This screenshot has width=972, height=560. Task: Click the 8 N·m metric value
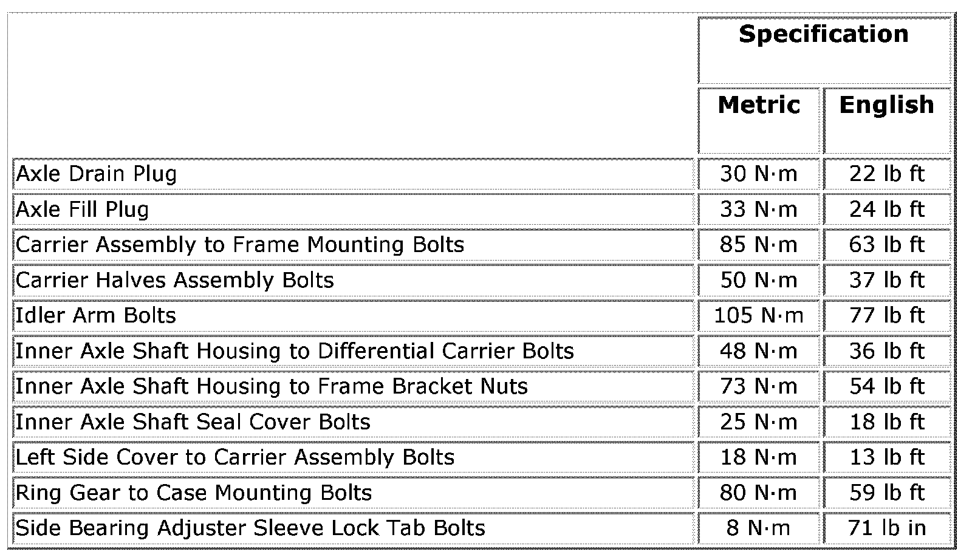click(758, 528)
